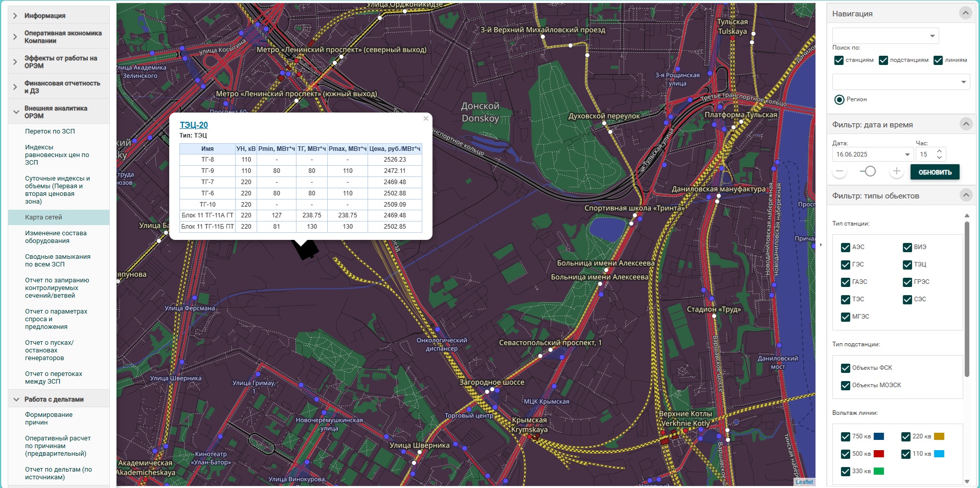Open the ТЭЦ-20 link in popup
980x488 pixels.
(194, 125)
